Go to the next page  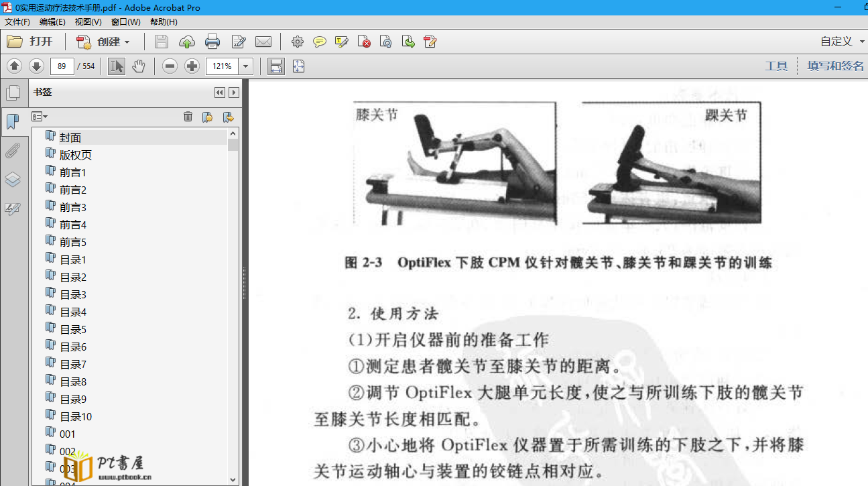point(36,66)
